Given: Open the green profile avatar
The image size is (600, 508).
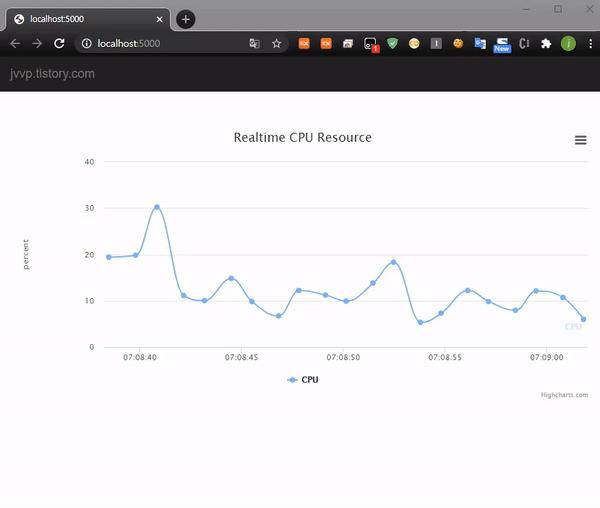Looking at the screenshot, I should click(x=568, y=44).
